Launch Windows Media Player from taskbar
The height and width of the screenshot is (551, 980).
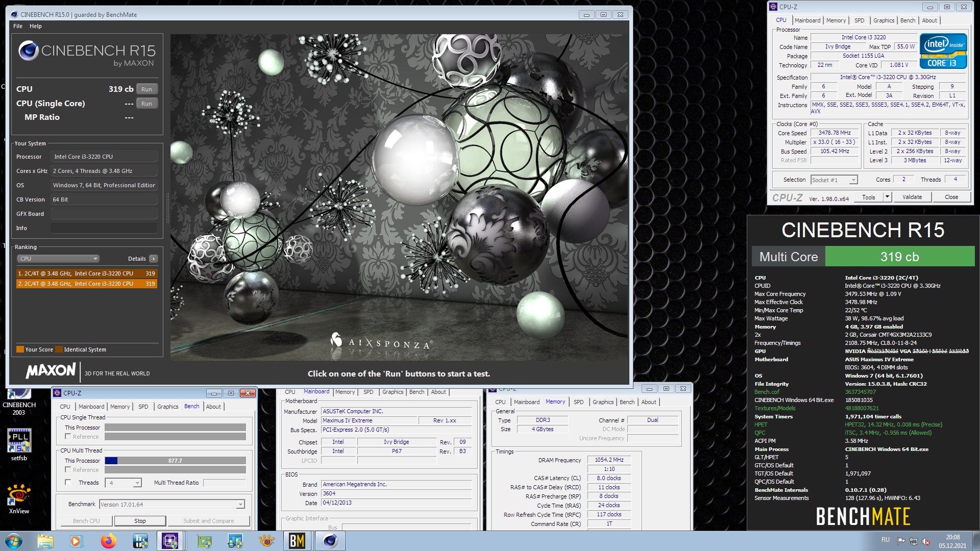[x=76, y=541]
